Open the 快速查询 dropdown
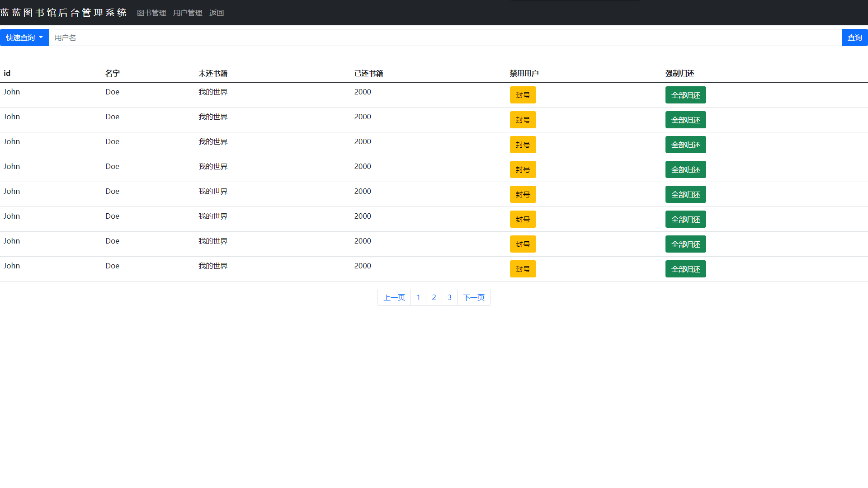Screen dimensions: 868x488 [x=24, y=38]
